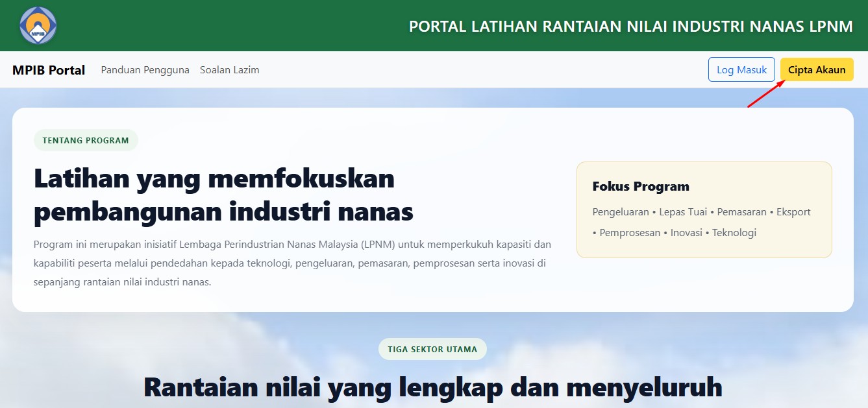The image size is (868, 408).
Task: Click the 'PORTAL LATIHAN RANTAIAN NILAI' banner title
Action: [631, 27]
